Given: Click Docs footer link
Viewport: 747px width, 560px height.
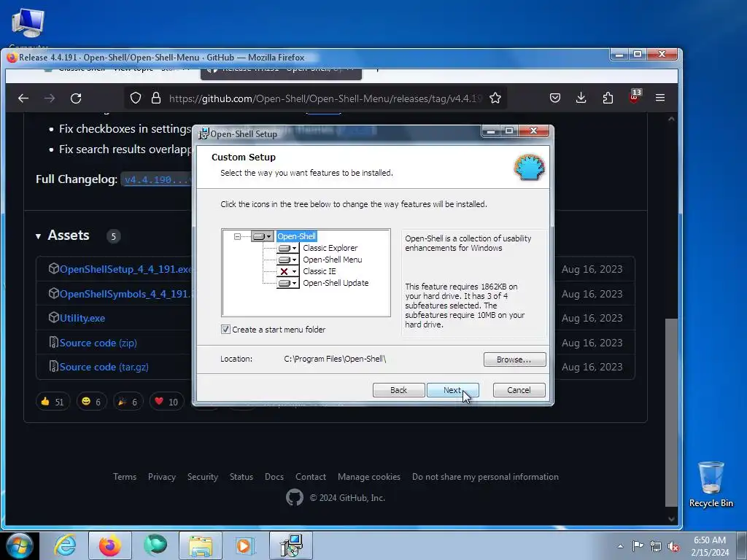Looking at the screenshot, I should (x=274, y=477).
